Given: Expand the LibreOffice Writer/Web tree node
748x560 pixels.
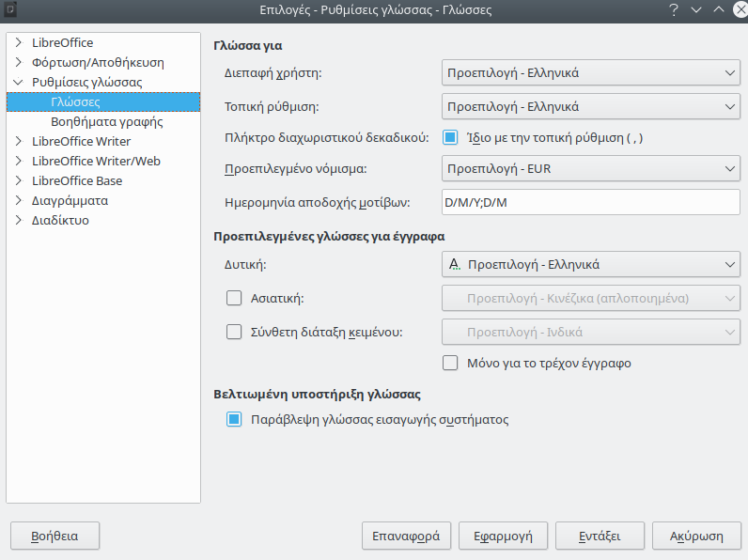Looking at the screenshot, I should point(18,161).
